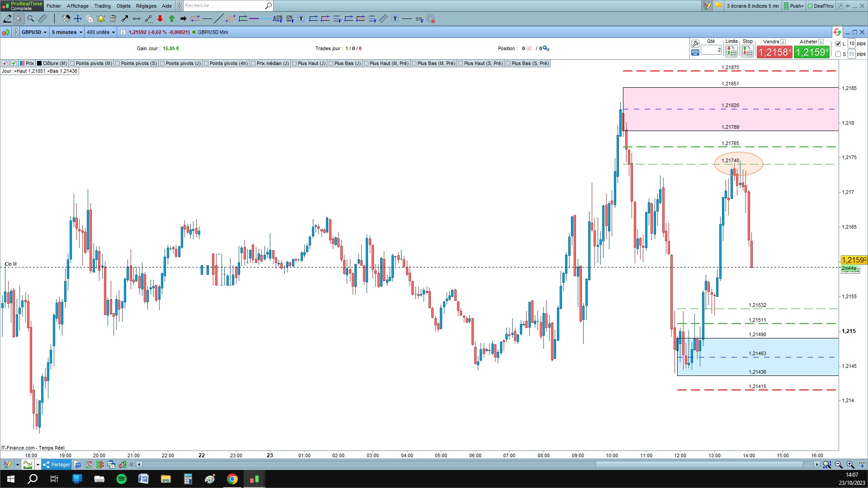Open the GBPUSD instrument dropdown
The height and width of the screenshot is (488, 868).
point(34,32)
